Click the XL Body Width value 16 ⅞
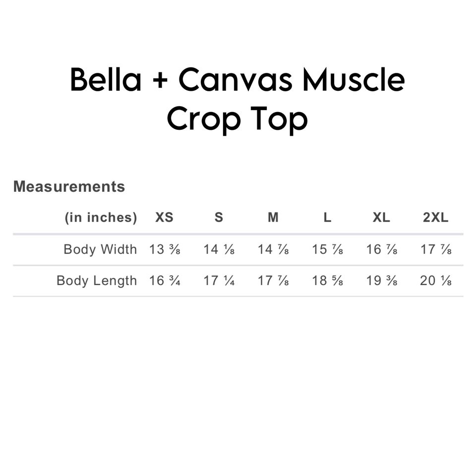This screenshot has width=476, height=476. pos(381,249)
